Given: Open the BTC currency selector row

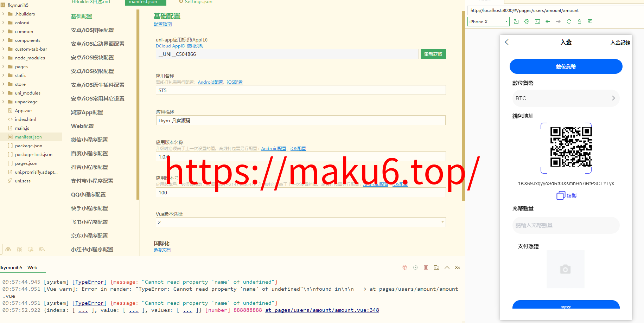Looking at the screenshot, I should click(566, 98).
